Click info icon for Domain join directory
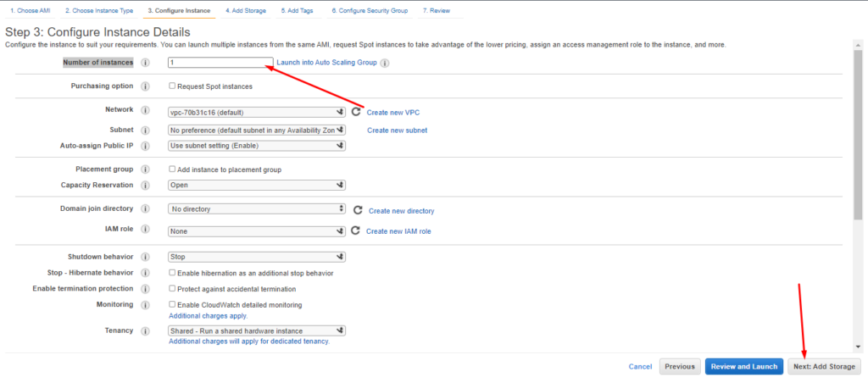The width and height of the screenshot is (868, 383). [146, 209]
